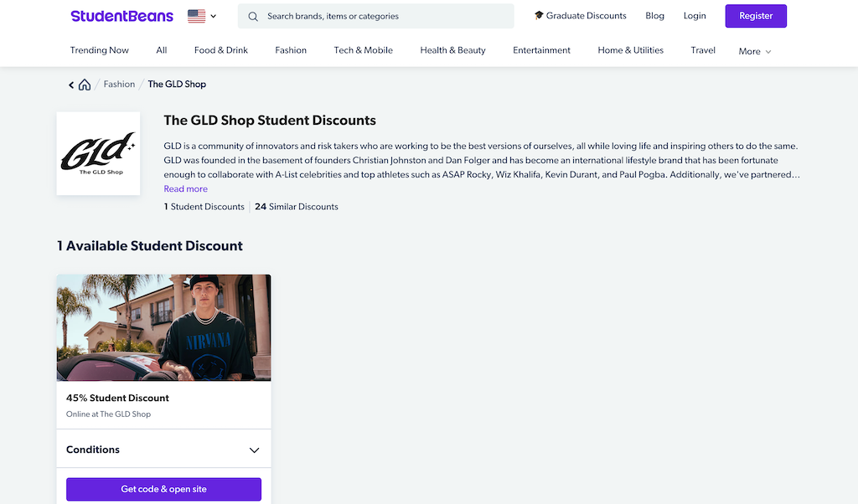Open the Food & Drink category
Image resolution: width=858 pixels, height=504 pixels.
tap(221, 50)
